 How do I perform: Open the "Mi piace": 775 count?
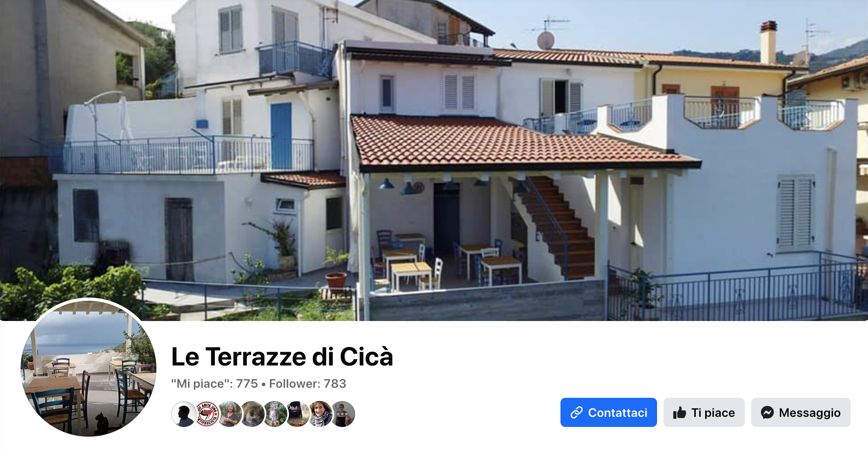tap(215, 383)
